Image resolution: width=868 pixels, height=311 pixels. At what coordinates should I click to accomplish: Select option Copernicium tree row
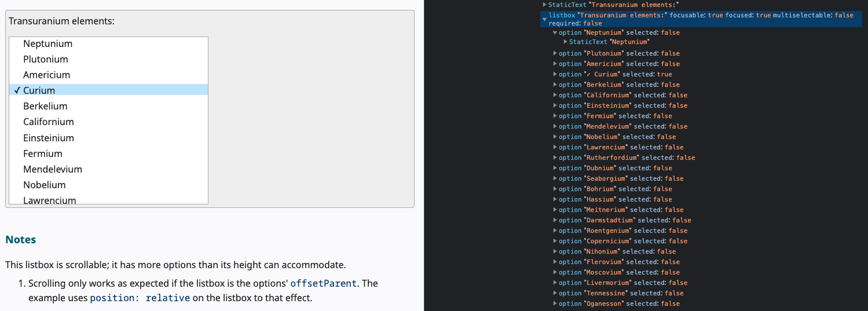tap(623, 242)
